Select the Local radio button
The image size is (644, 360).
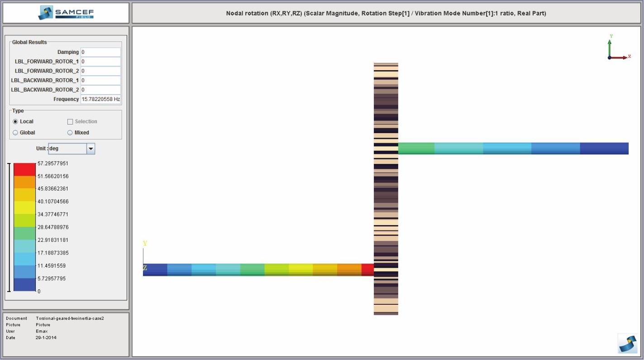click(16, 121)
